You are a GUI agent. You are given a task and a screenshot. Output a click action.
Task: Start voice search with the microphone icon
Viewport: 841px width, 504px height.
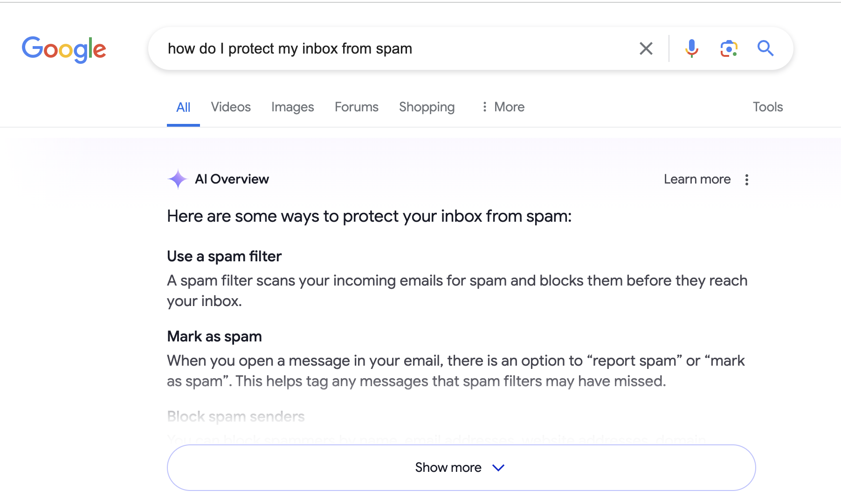pyautogui.click(x=691, y=48)
